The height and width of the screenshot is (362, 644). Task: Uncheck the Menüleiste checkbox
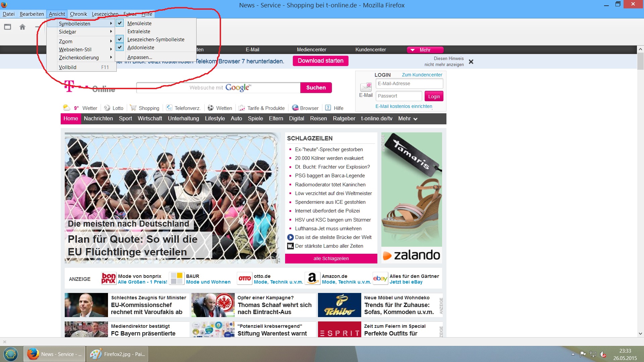[x=120, y=23]
